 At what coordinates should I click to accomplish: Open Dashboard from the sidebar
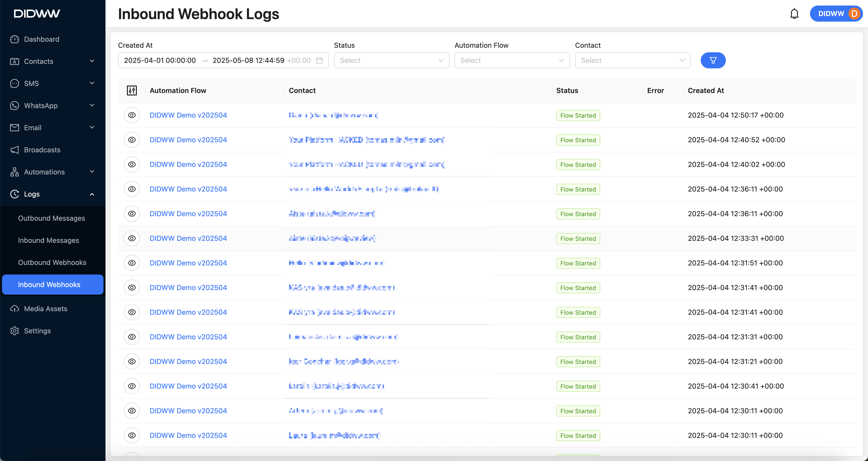tap(41, 39)
